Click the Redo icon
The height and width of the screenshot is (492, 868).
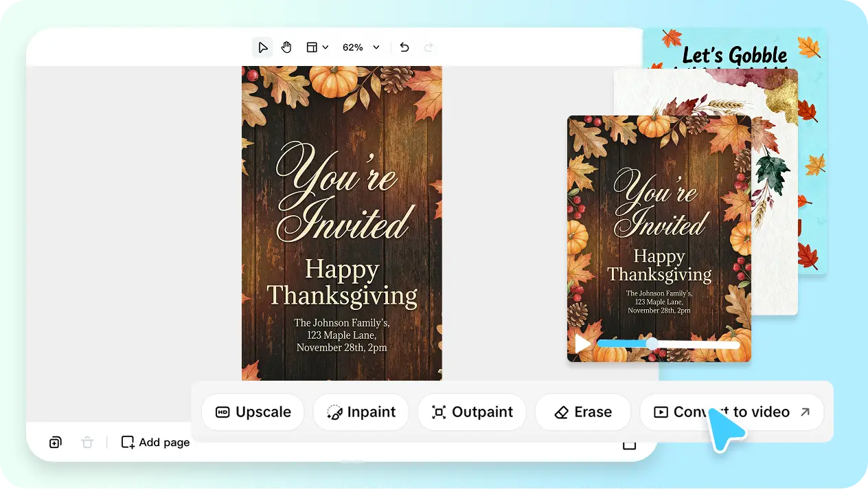[x=429, y=47]
